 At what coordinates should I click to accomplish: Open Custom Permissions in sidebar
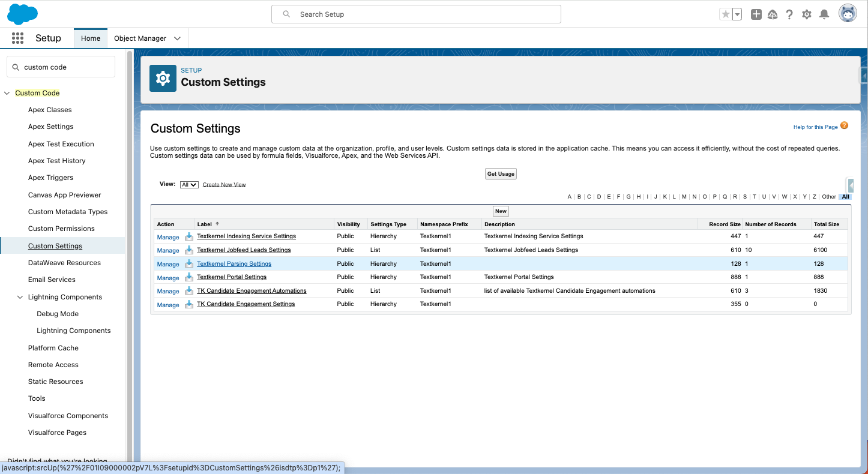coord(61,229)
